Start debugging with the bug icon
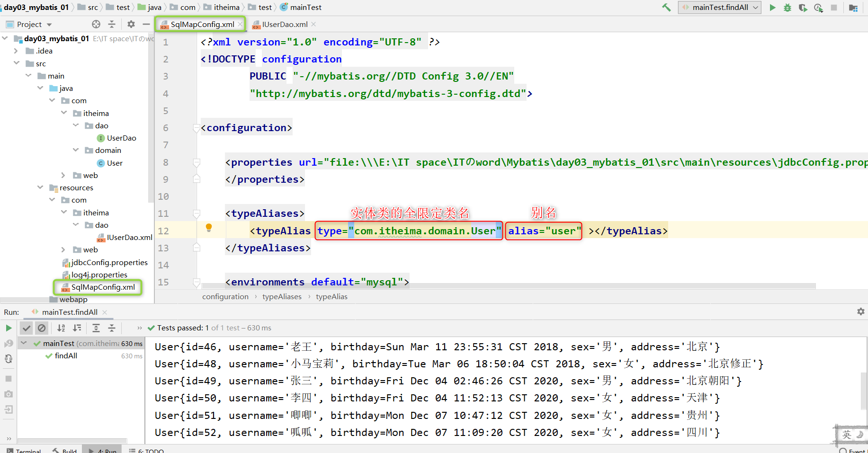 pyautogui.click(x=787, y=7)
